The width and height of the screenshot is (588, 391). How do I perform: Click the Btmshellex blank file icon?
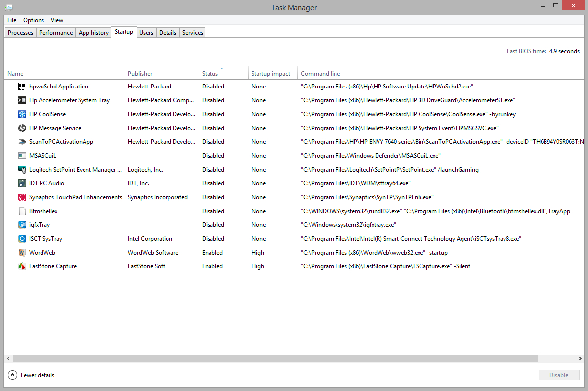click(22, 211)
